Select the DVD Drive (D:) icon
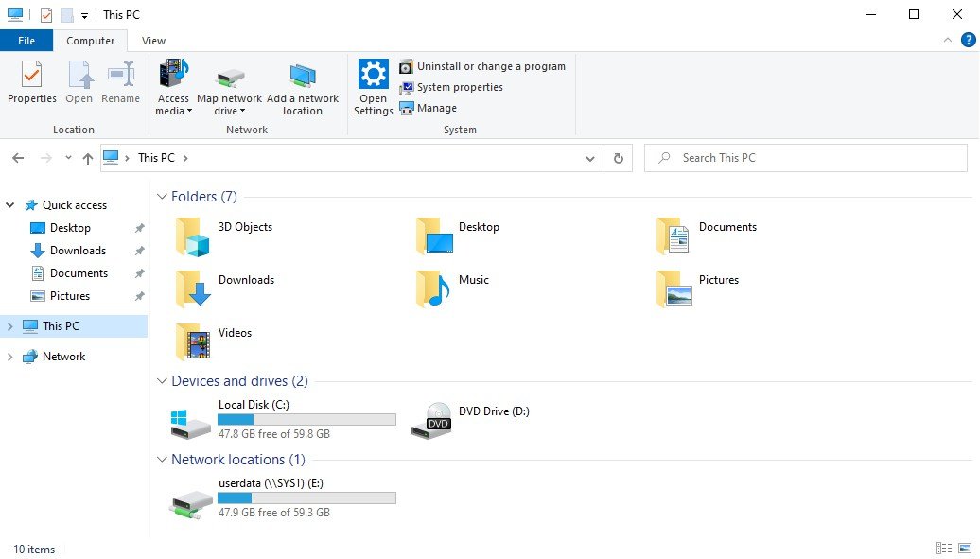Viewport: 980px width, 559px height. pos(431,420)
